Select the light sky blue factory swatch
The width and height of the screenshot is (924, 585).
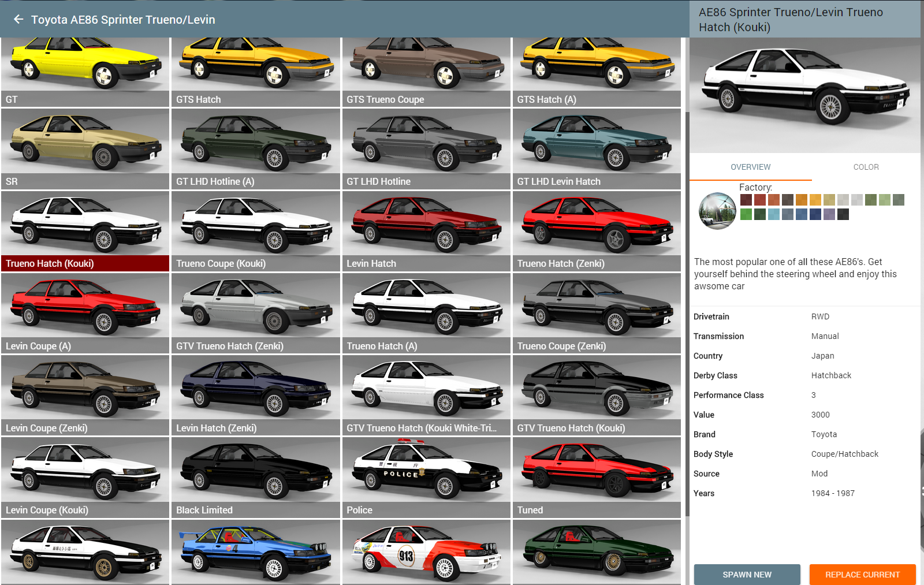tap(774, 214)
